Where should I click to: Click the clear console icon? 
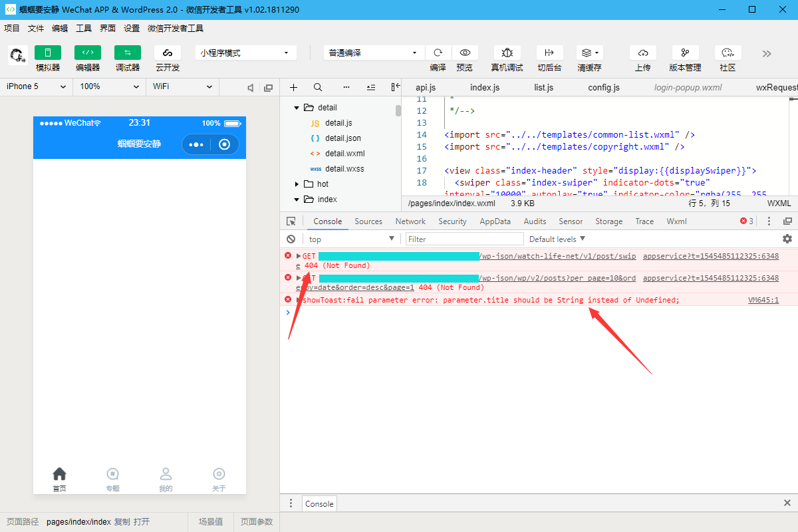coord(291,238)
